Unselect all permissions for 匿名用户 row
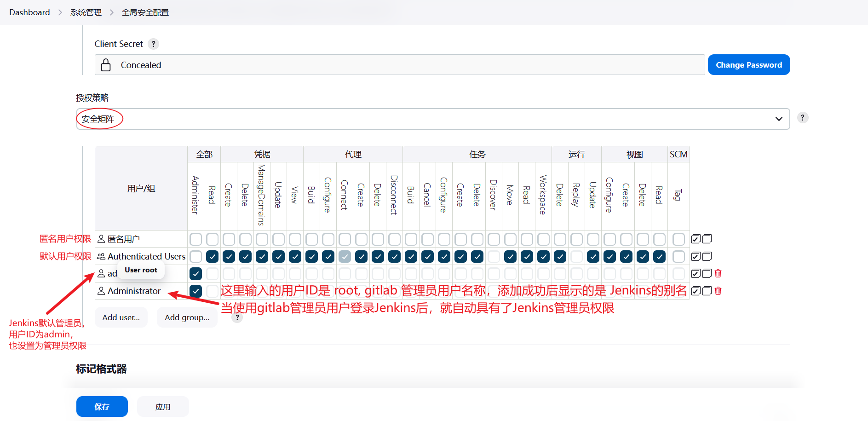Screen dimensions: 868x421 pos(707,239)
